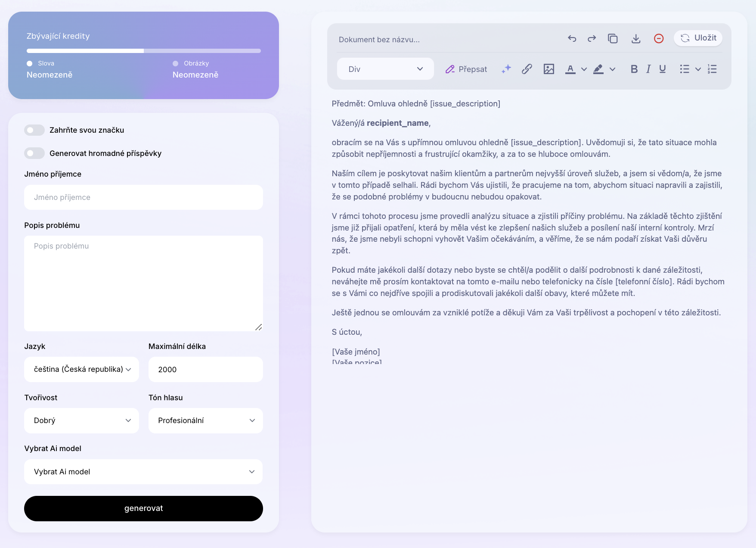This screenshot has width=756, height=548.
Task: Click the remaining credits progress bar
Action: pos(144,51)
